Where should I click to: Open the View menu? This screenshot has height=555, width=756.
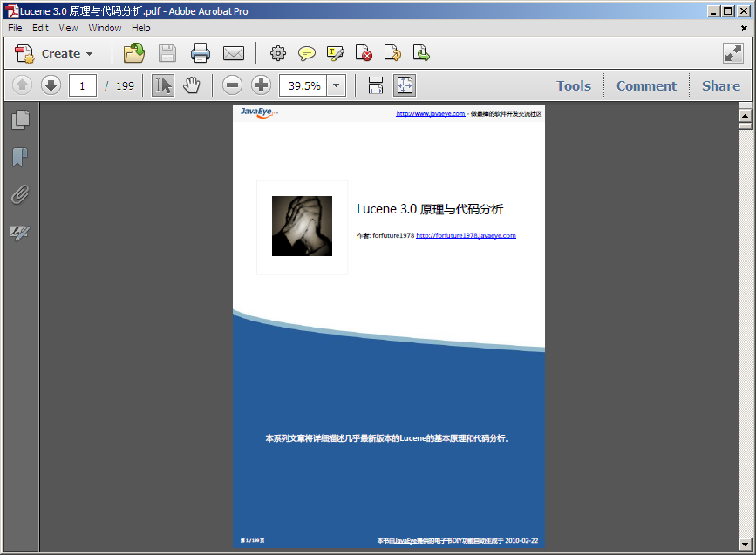click(69, 28)
